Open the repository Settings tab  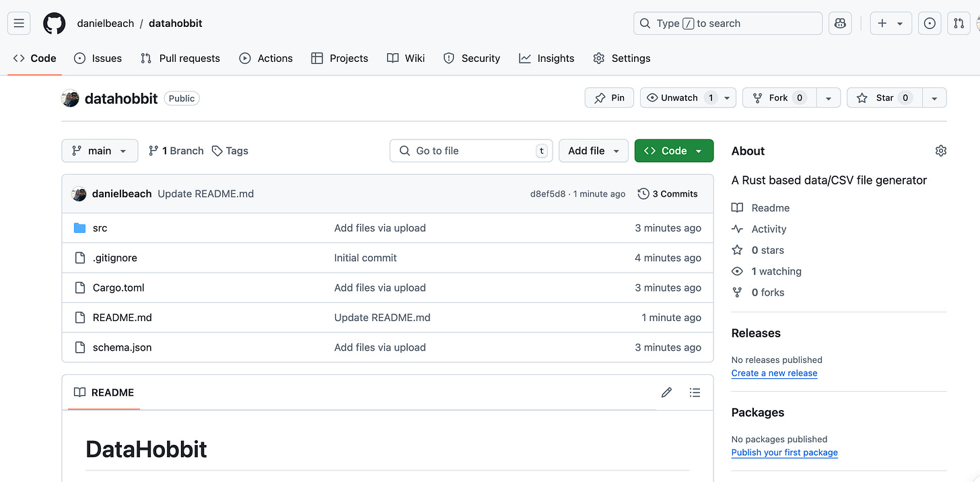click(622, 59)
